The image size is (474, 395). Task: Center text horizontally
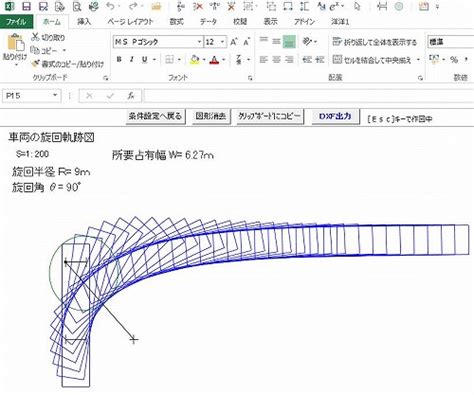[276, 59]
